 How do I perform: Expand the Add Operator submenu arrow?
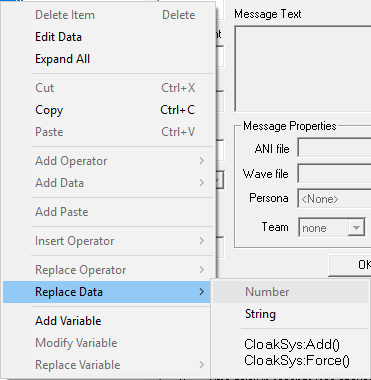click(x=201, y=161)
